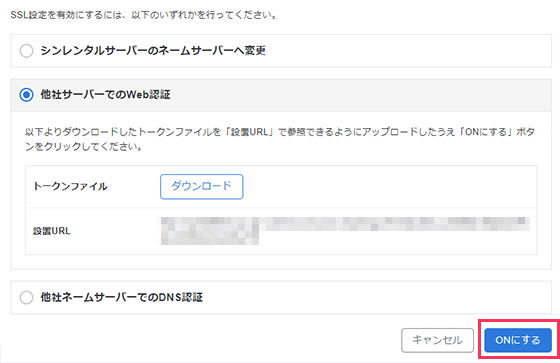This screenshot has height=363, width=560.
Task: Click the 設置URL row label
Action: [x=52, y=231]
